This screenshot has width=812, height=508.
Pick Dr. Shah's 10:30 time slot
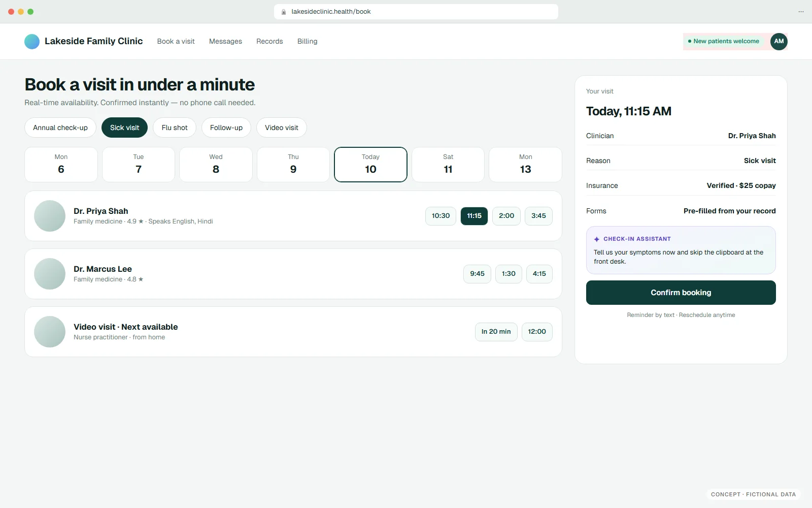pyautogui.click(x=441, y=216)
